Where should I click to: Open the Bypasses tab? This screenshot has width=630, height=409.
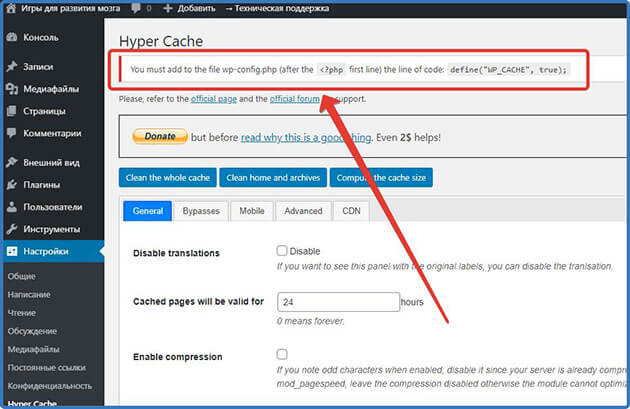pos(201,211)
